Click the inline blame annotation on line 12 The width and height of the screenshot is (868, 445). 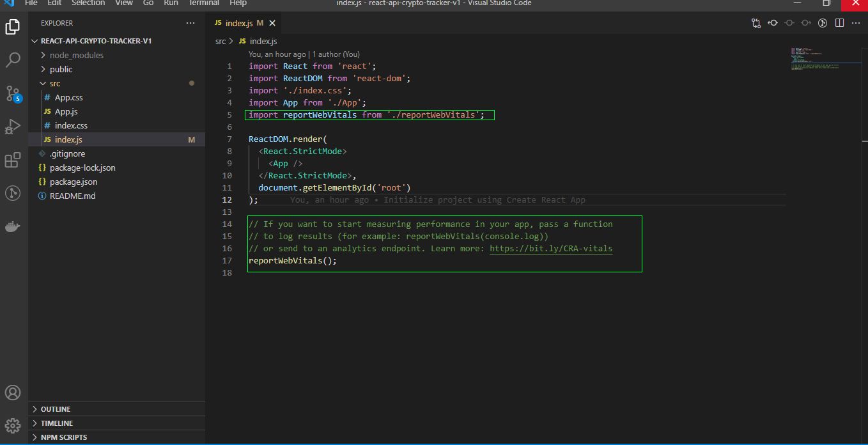click(x=438, y=199)
